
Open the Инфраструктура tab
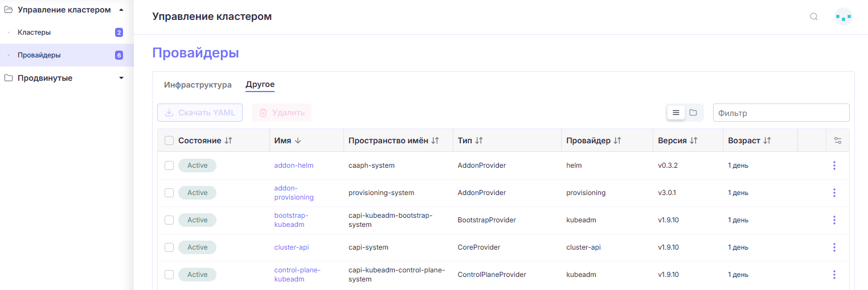click(x=198, y=85)
